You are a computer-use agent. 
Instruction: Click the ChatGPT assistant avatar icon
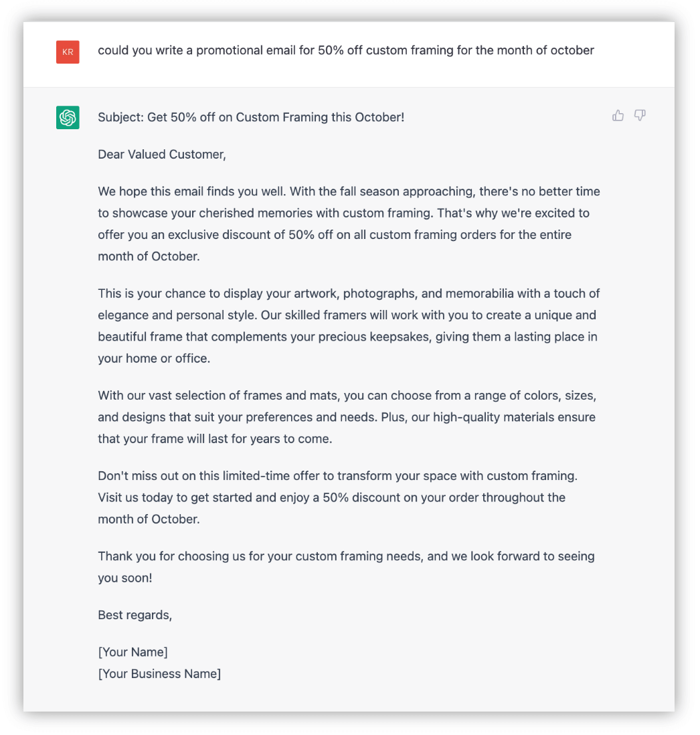click(67, 116)
